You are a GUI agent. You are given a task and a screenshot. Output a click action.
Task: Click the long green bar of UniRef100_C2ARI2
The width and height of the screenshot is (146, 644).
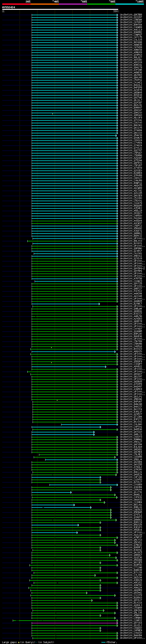coord(65,620)
